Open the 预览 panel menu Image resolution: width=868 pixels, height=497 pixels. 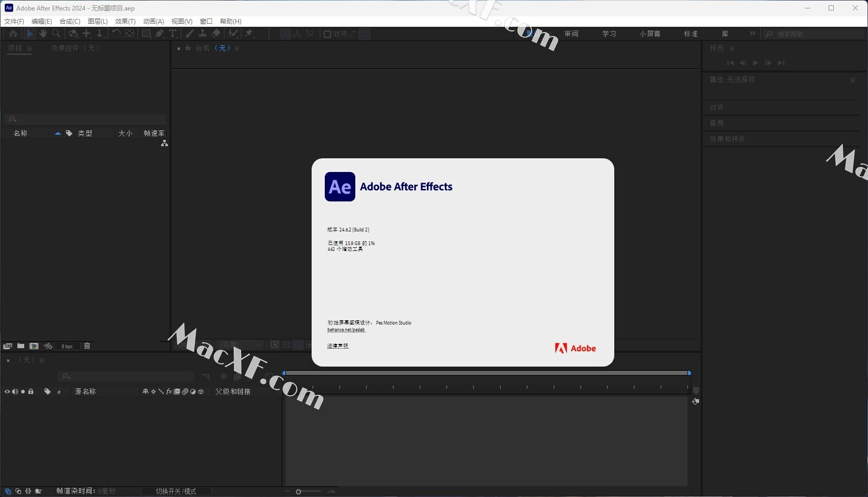point(732,48)
